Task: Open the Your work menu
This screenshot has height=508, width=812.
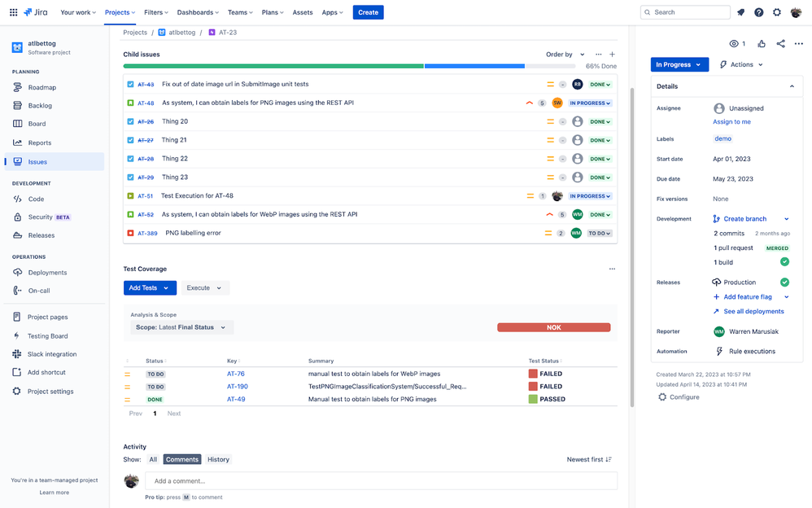Action: (x=77, y=12)
